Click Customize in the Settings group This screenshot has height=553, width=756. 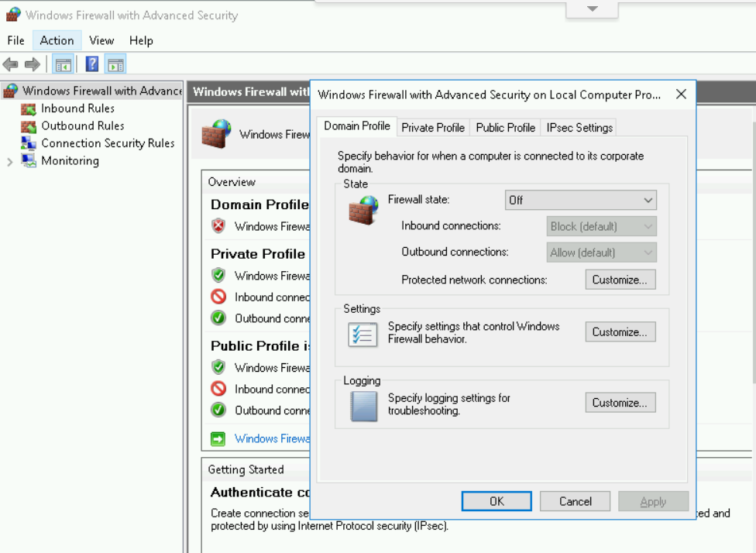(x=620, y=331)
